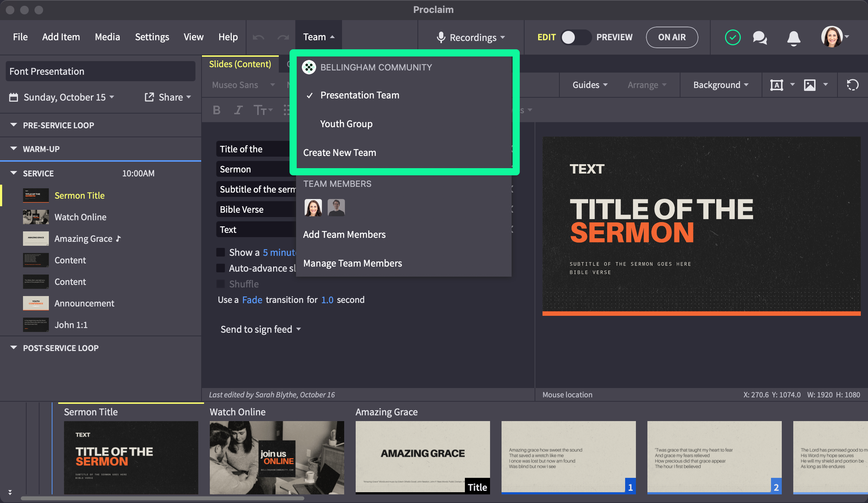Click the image insert icon

tap(810, 85)
